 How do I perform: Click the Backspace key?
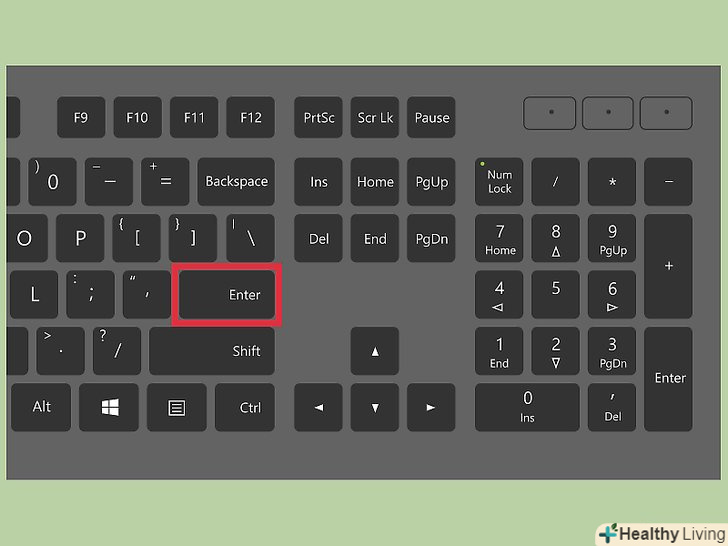point(236,182)
